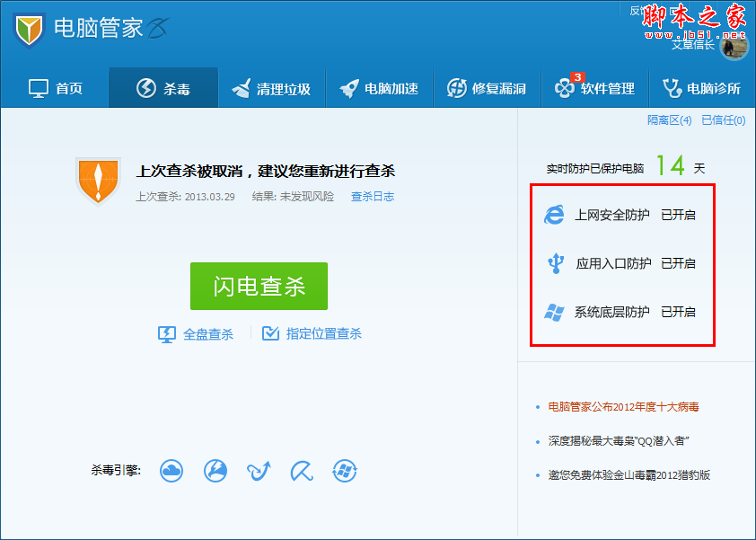The image size is (756, 540).
Task: Click the 结果: 未发现风险 text
Action: [293, 197]
